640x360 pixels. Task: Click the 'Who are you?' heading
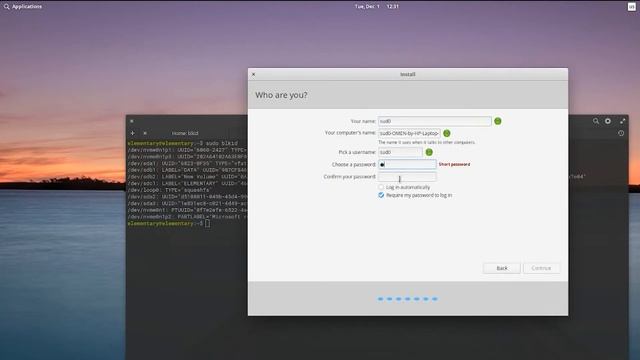tap(281, 95)
